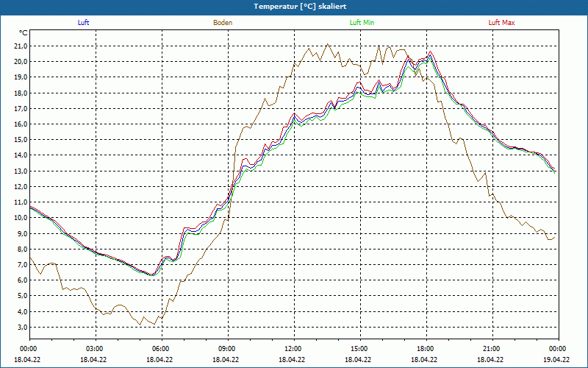Click the 15:00 time axis label
The height and width of the screenshot is (368, 588).
tap(361, 349)
